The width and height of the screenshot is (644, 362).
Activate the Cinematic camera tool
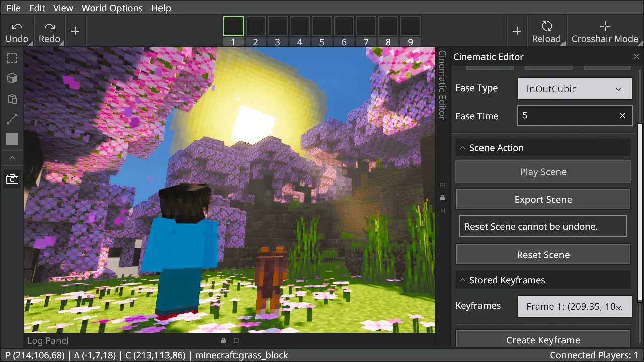pyautogui.click(x=12, y=178)
